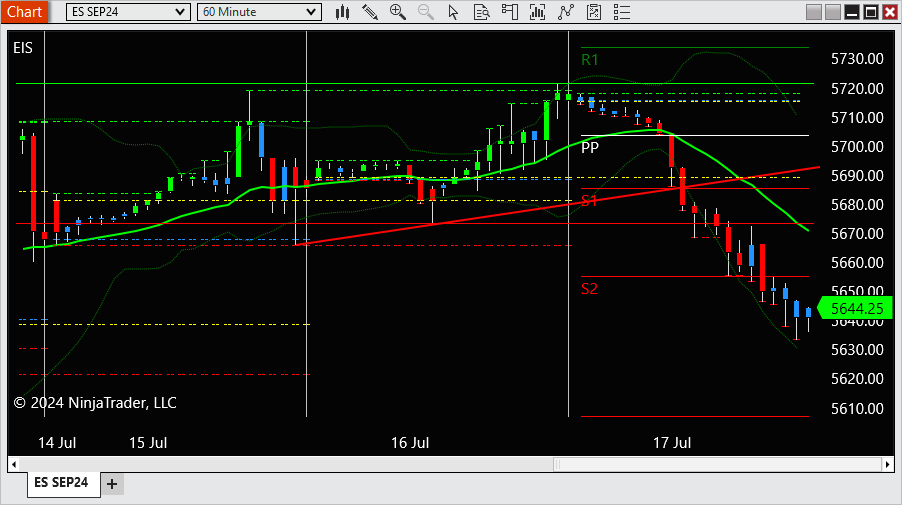Click the EIS chart label
Viewport: 902px width, 505px height.
[23, 48]
